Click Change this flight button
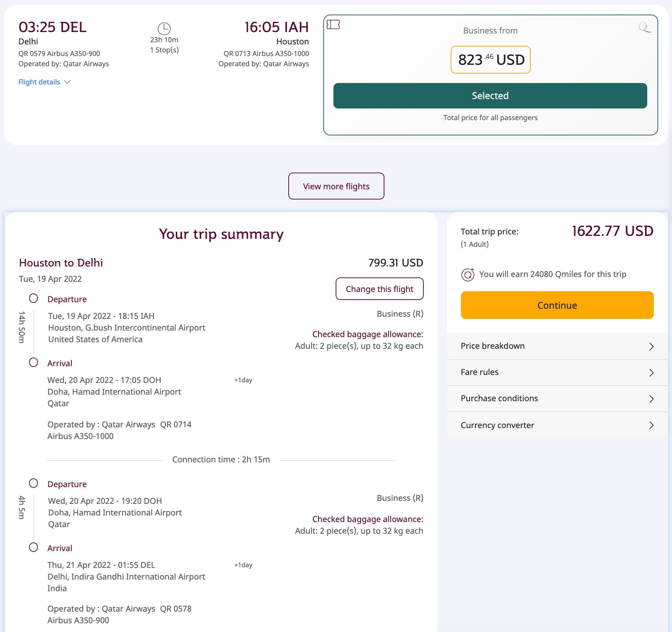Screen dimensions: 672x632 tap(379, 289)
